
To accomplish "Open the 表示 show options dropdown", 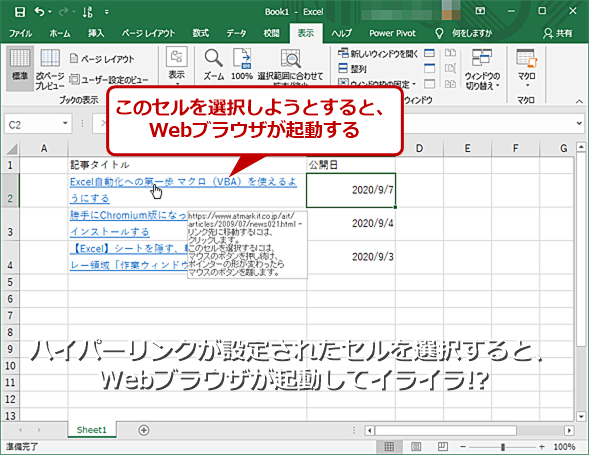I will (176, 66).
